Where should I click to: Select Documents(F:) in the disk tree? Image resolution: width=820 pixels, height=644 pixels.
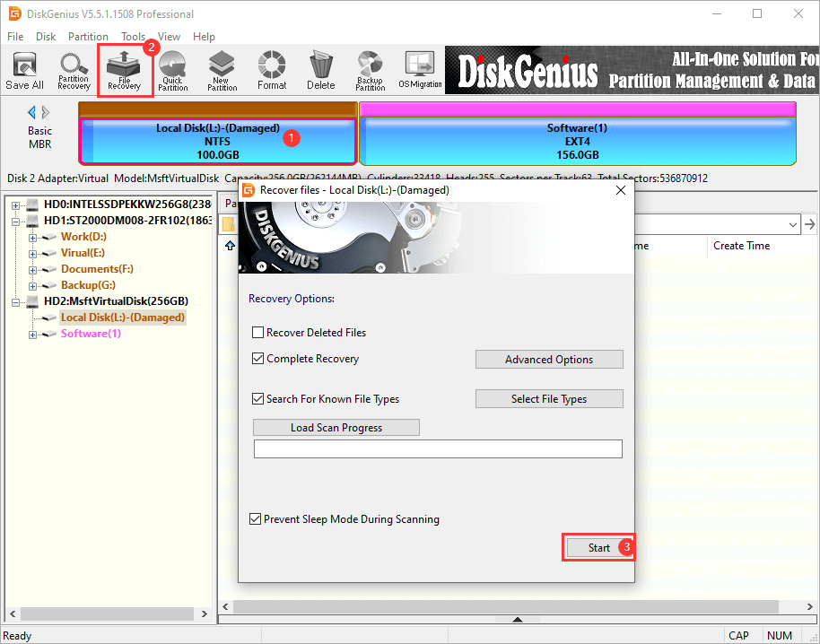click(x=97, y=269)
